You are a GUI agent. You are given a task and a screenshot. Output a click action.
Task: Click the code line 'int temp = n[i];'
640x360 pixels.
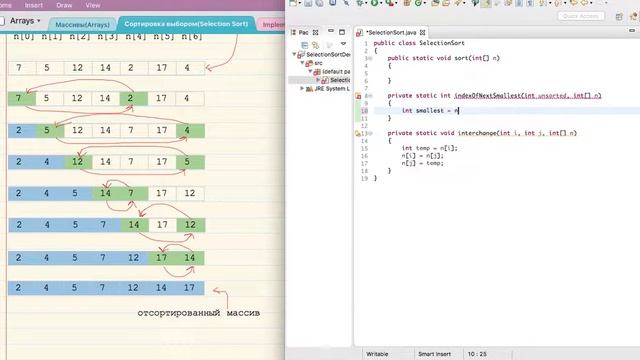(429, 148)
